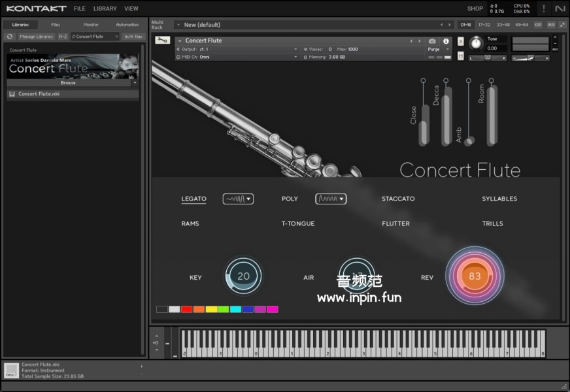The image size is (570, 392).
Task: Open the New (default) multi preset menu
Action: click(178, 25)
